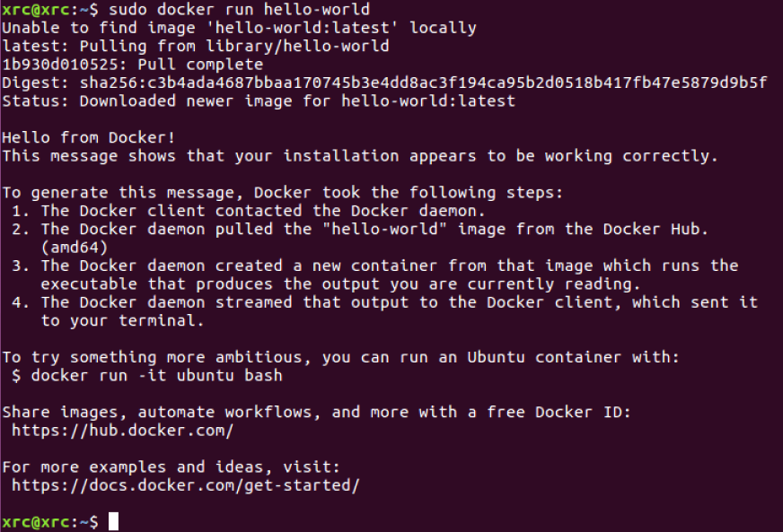783x532 pixels.
Task: Click the hub.docker.com URL
Action: pos(122,431)
